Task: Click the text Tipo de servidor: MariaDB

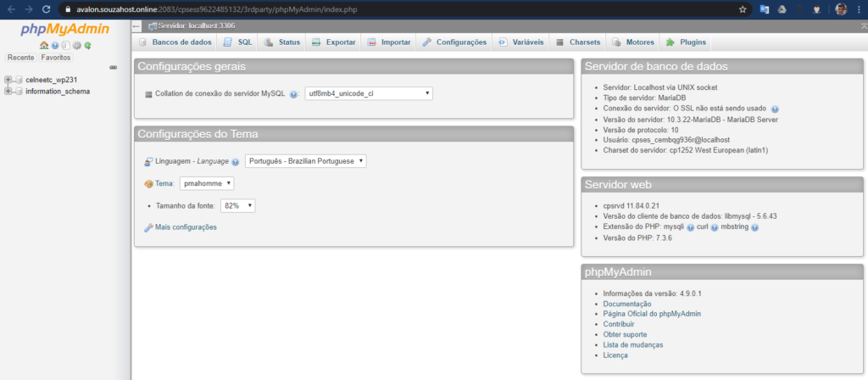Action: 645,98
